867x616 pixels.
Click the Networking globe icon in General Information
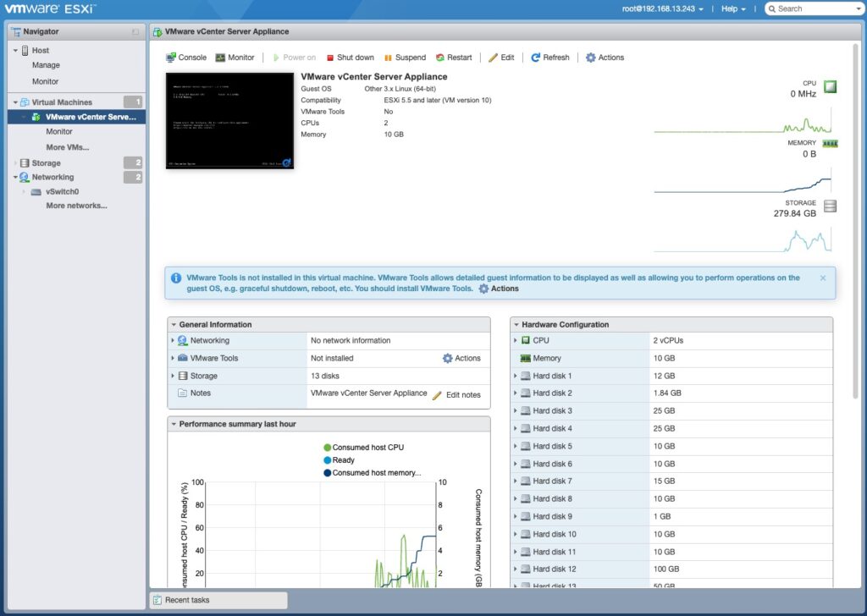(183, 340)
